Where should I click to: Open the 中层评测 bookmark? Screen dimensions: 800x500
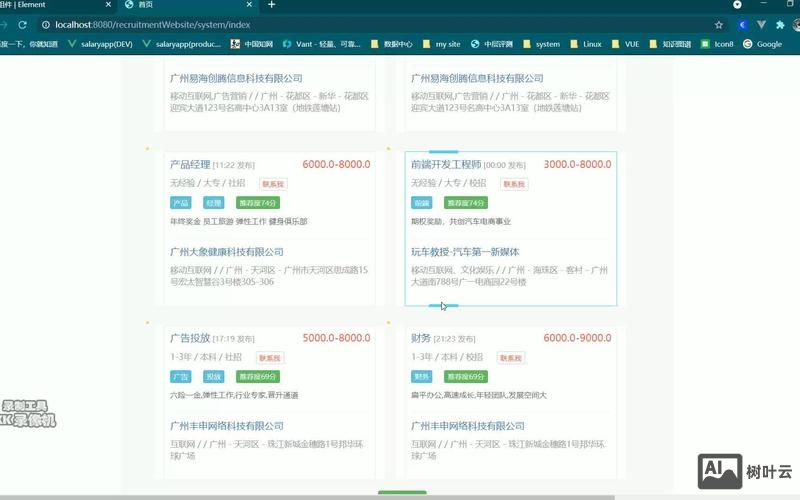click(x=491, y=44)
